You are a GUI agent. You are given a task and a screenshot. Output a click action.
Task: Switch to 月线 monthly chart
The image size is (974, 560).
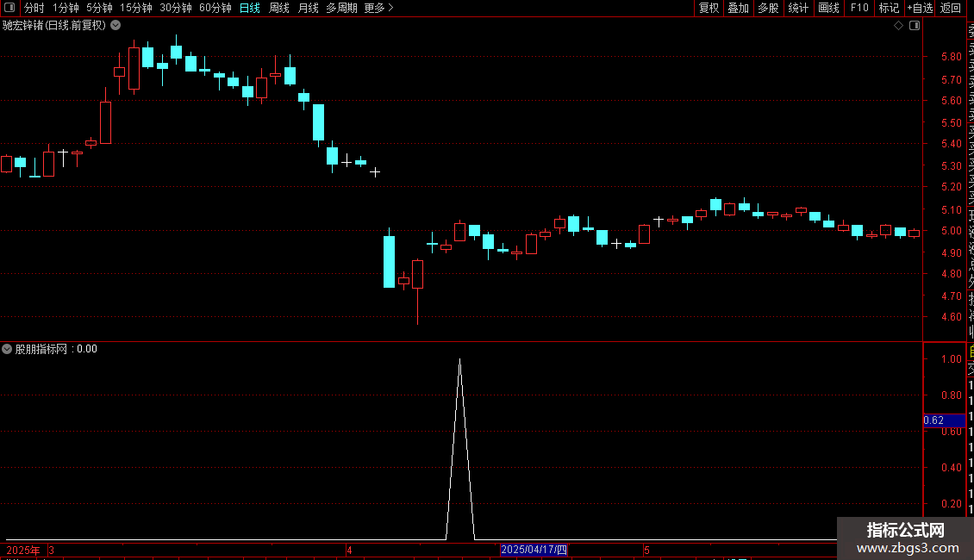pos(308,8)
